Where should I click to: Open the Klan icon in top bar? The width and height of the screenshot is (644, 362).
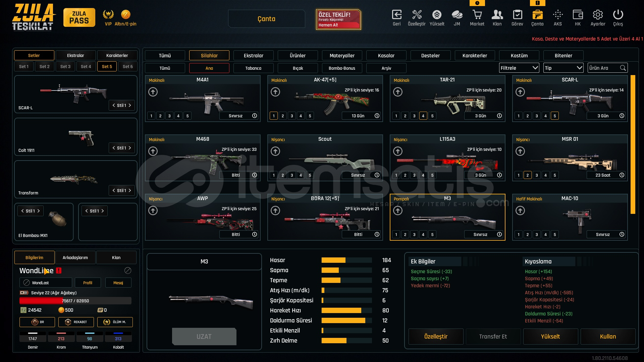point(497,15)
